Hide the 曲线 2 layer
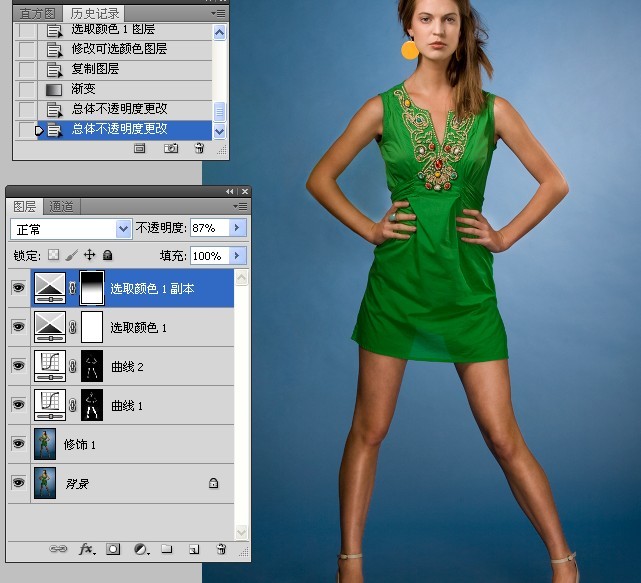641x583 pixels. point(18,366)
